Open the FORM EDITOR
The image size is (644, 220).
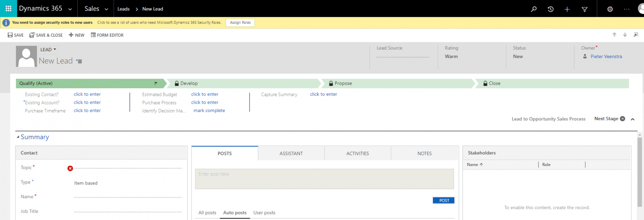click(x=107, y=35)
